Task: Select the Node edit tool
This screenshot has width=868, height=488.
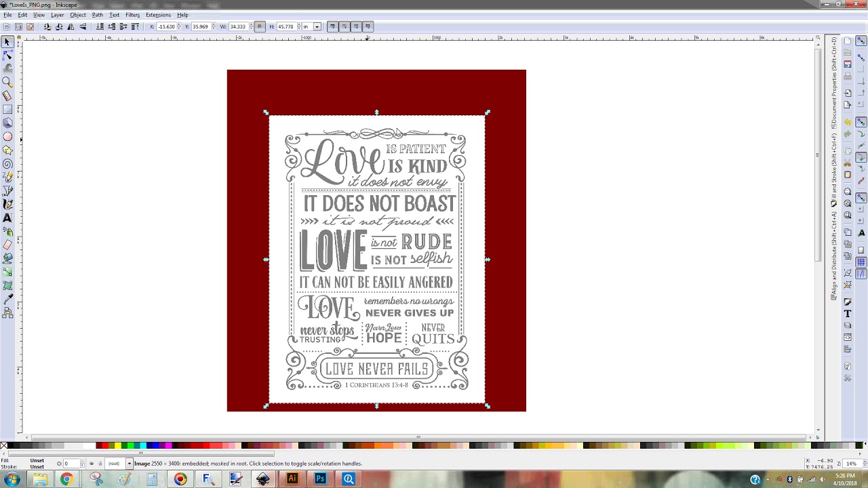Action: (7, 56)
